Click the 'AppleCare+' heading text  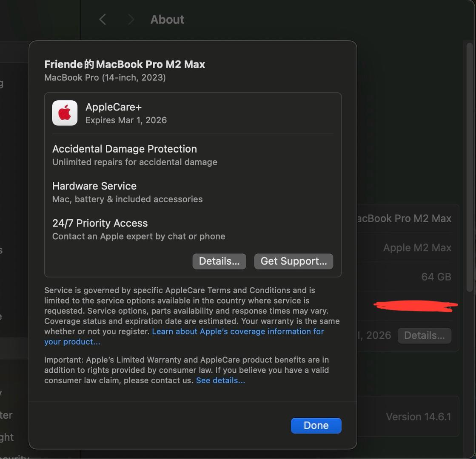114,107
